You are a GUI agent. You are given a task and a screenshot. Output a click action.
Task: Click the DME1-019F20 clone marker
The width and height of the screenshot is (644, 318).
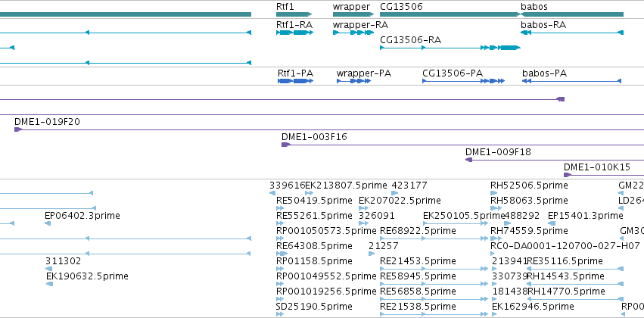tap(18, 129)
